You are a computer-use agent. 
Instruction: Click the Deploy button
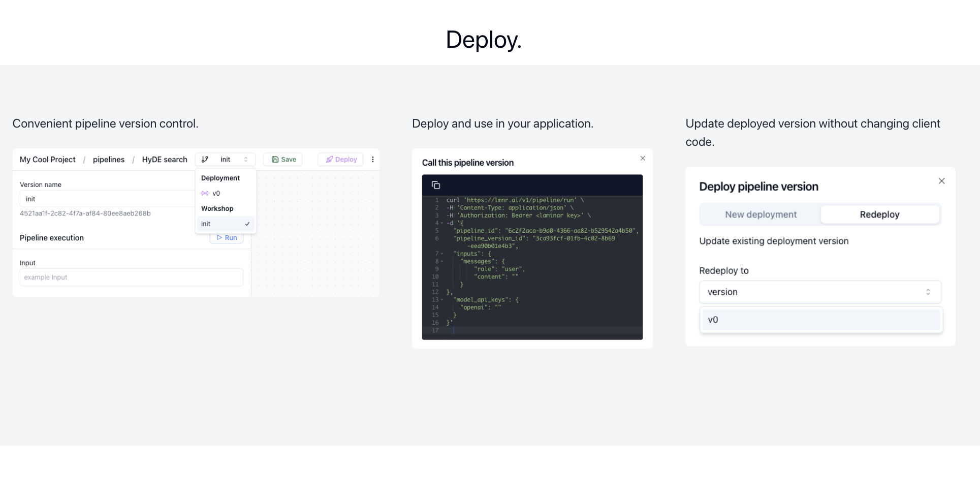click(x=340, y=160)
